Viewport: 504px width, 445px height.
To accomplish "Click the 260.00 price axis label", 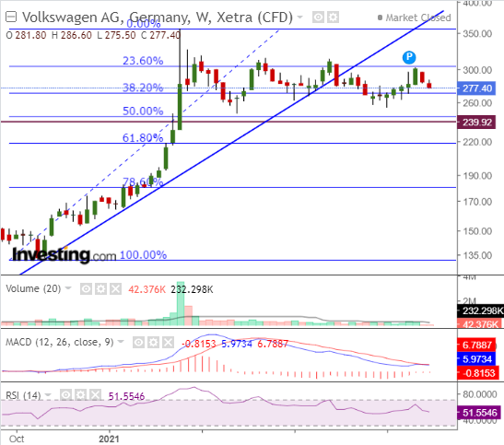I will point(477,103).
